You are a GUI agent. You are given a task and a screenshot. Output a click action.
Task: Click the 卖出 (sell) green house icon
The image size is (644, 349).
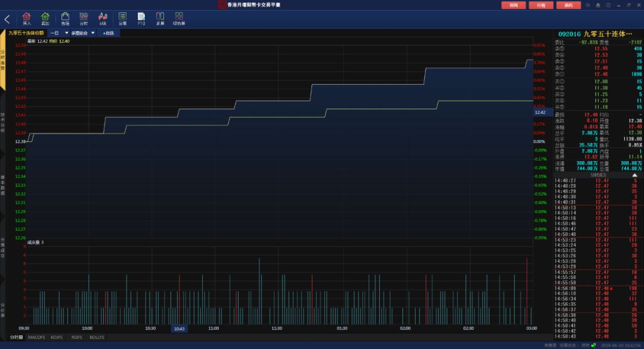pyautogui.click(x=45, y=18)
